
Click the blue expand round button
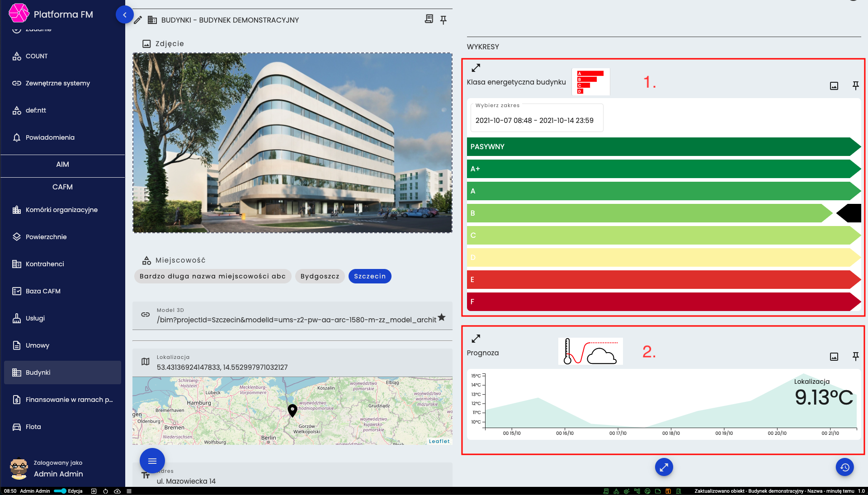coord(664,467)
